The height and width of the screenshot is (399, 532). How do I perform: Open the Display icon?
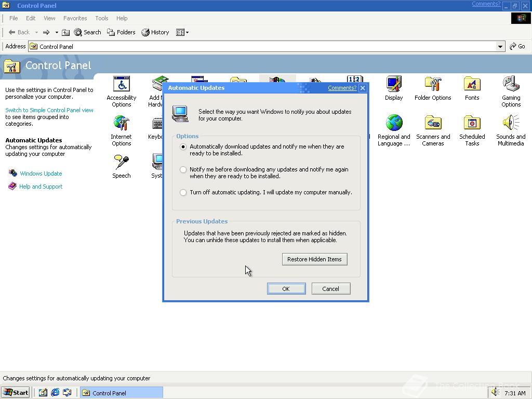pyautogui.click(x=394, y=88)
